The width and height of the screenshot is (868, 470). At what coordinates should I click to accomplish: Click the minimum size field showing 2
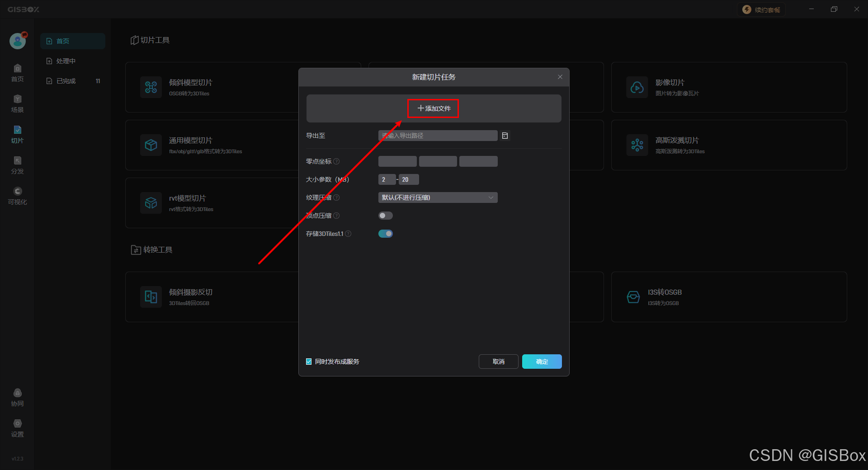point(387,179)
